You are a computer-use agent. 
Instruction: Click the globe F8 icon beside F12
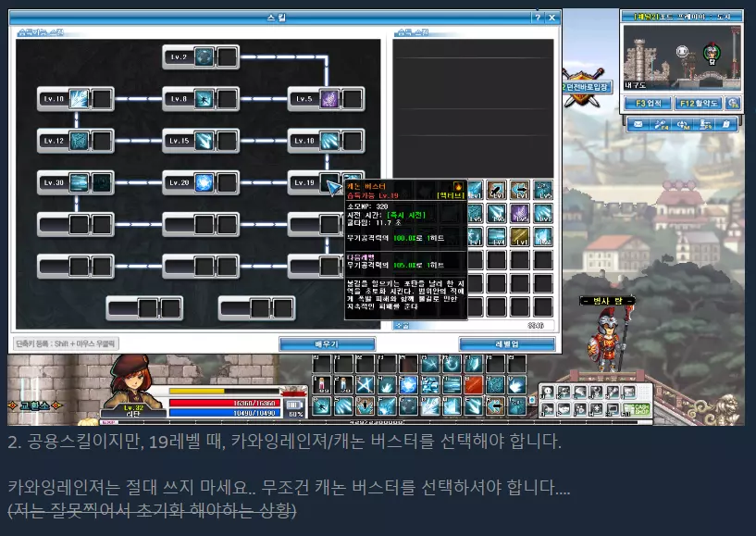coord(734,104)
